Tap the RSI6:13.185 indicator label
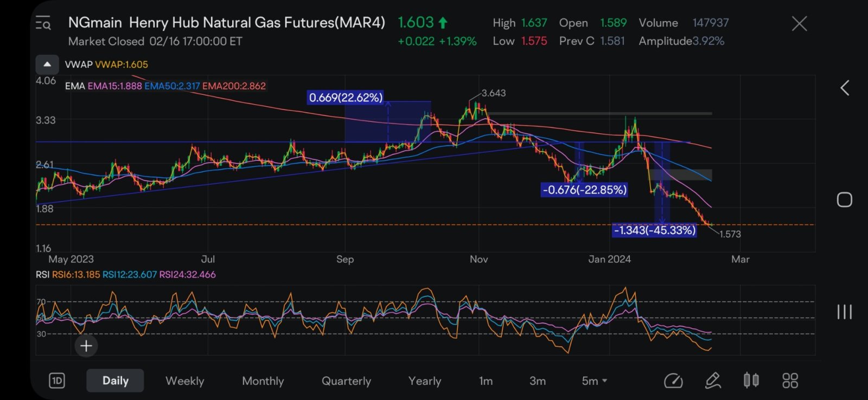This screenshot has width=868, height=400. coord(76,275)
